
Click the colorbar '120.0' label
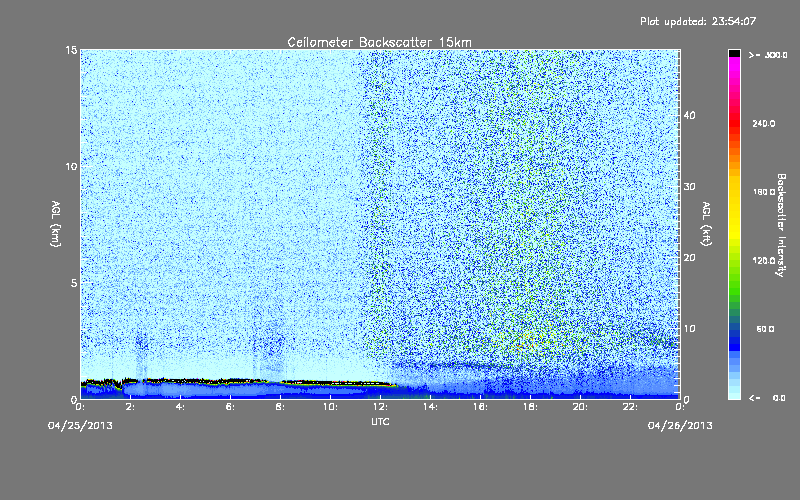click(764, 261)
